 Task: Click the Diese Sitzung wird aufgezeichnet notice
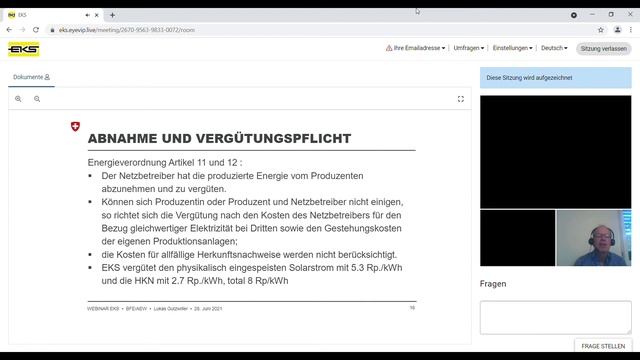(x=556, y=78)
